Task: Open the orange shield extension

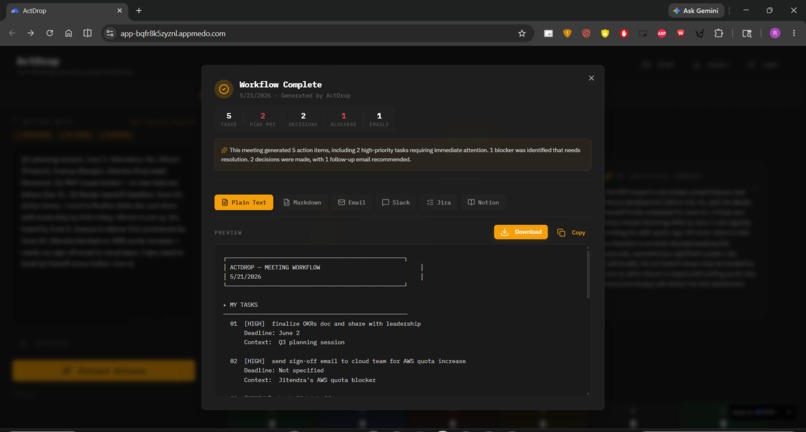Action: point(567,33)
